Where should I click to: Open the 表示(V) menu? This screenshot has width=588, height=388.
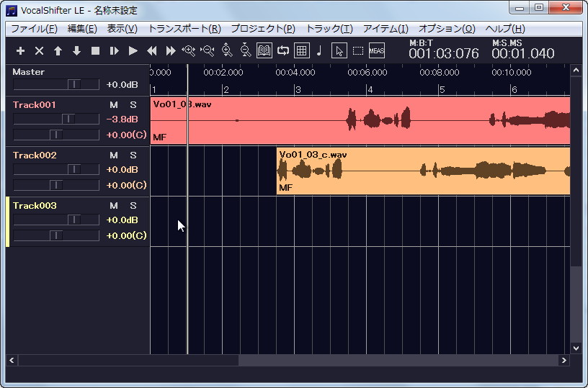(x=122, y=29)
